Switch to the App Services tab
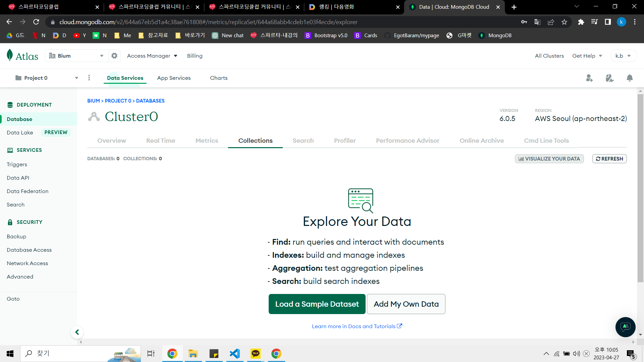This screenshot has width=644, height=362. (x=174, y=78)
